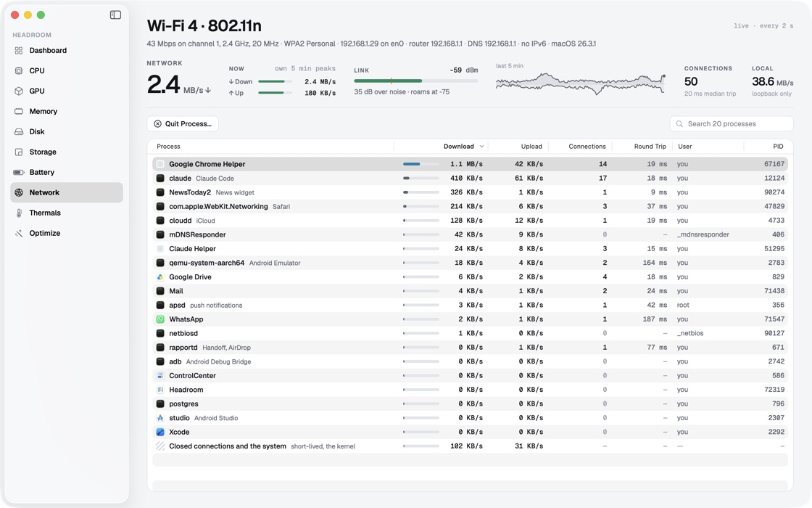Click the striped Closed connections icon

click(160, 446)
